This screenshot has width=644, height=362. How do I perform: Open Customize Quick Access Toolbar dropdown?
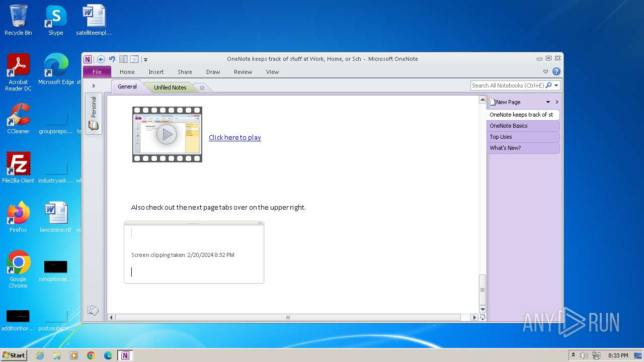[x=145, y=59]
